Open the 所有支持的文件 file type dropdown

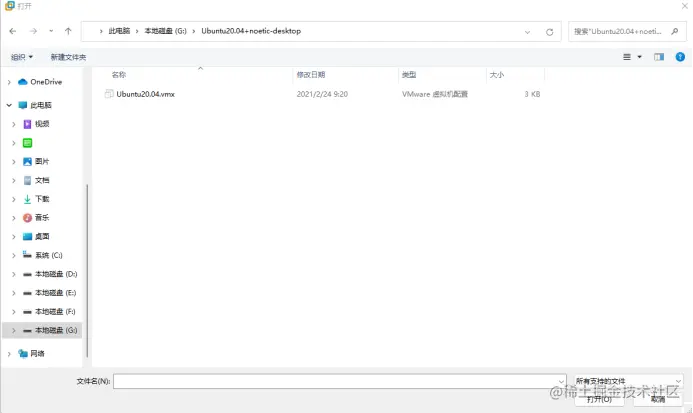point(628,381)
